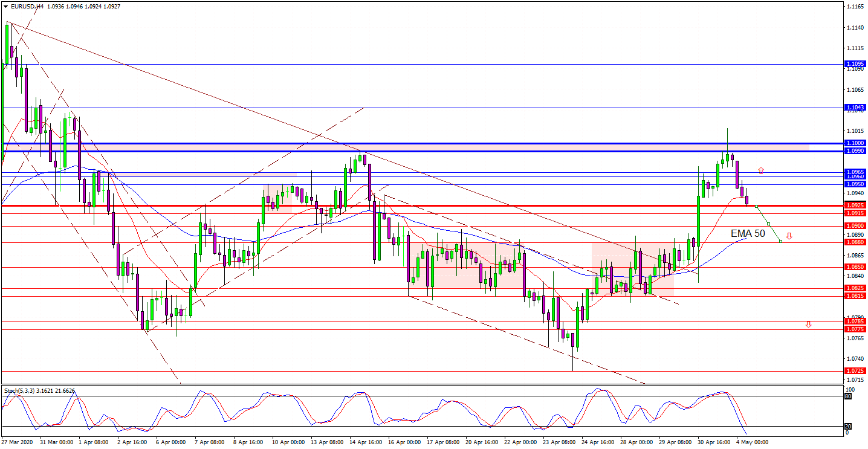The image size is (868, 449).
Task: Click the 24 Apr 16:00 time label
Action: (x=598, y=442)
